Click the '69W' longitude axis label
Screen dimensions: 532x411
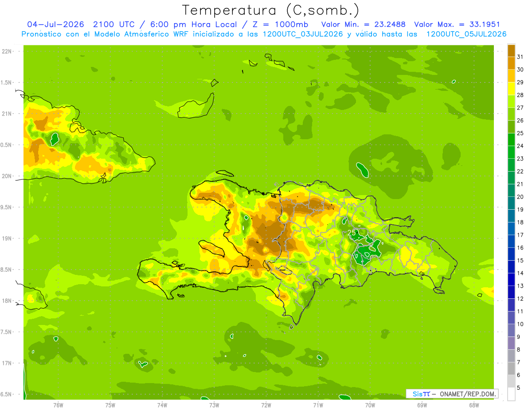(x=422, y=405)
